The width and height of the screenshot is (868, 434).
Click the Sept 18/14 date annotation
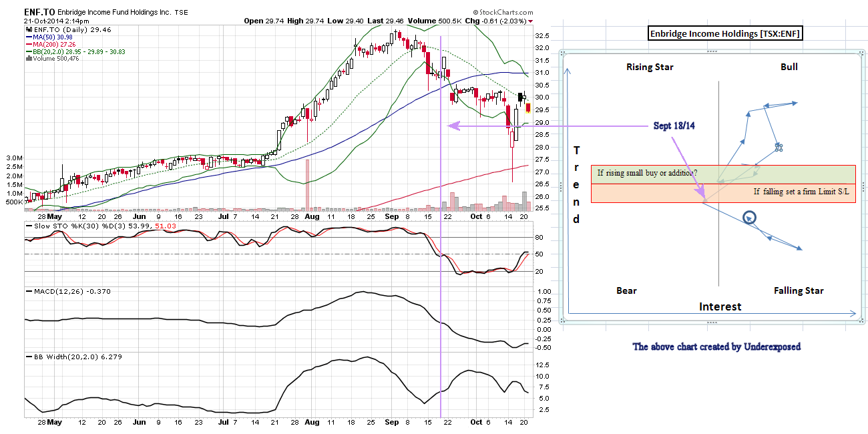(674, 126)
